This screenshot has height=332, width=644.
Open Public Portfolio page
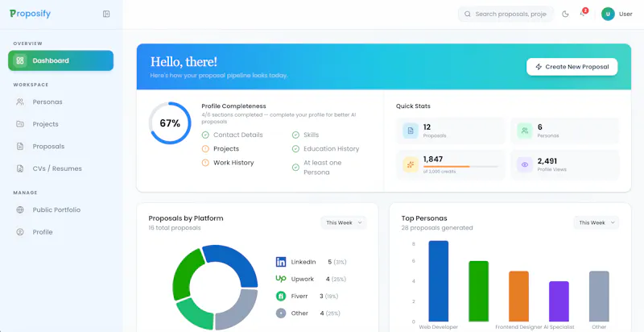[61, 210]
